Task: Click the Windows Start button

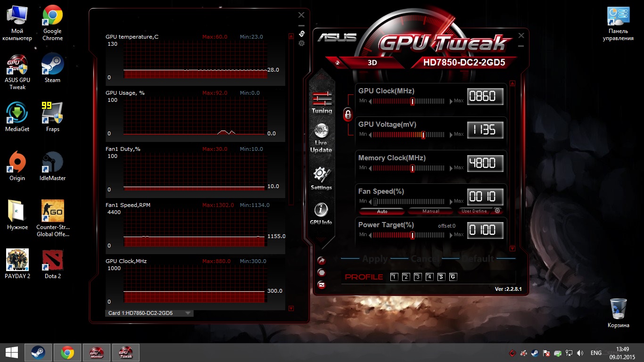Action: pos(12,352)
